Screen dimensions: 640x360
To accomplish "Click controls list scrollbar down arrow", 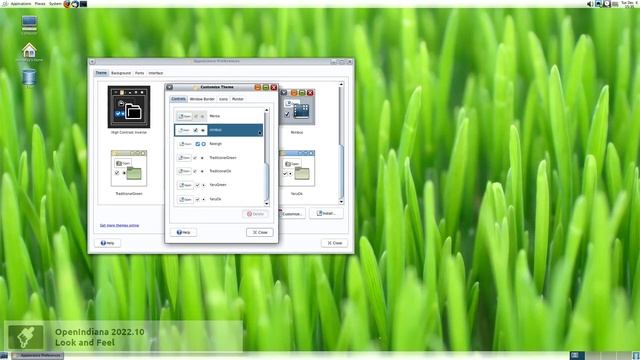I will pyautogui.click(x=267, y=203).
